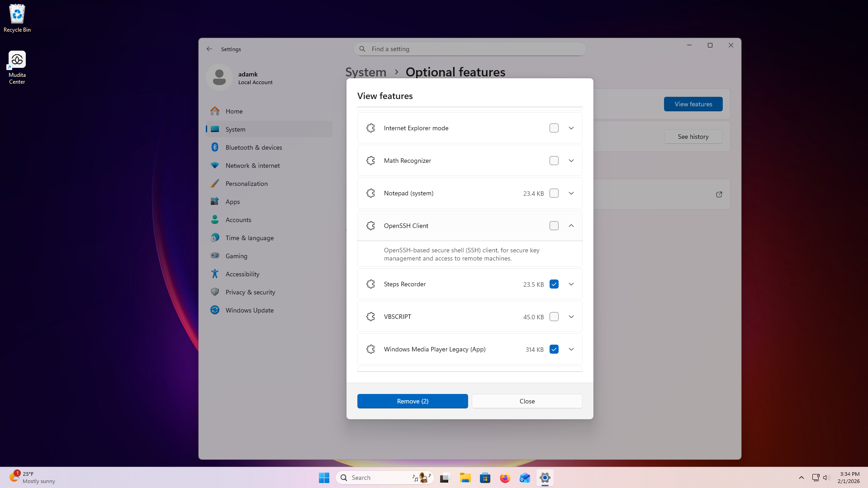Expand Internet Explorer mode details
Image resolution: width=868 pixels, height=488 pixels.
point(571,128)
